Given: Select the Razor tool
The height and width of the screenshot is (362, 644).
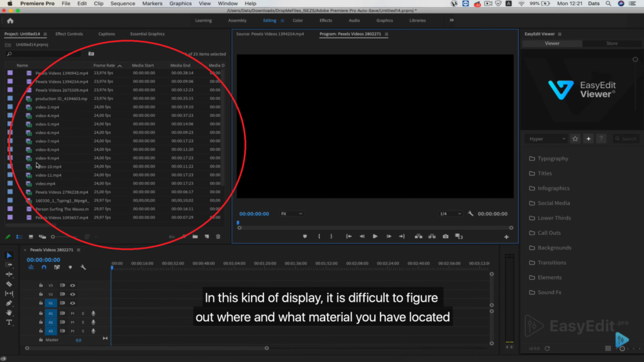Looking at the screenshot, I should (x=9, y=284).
